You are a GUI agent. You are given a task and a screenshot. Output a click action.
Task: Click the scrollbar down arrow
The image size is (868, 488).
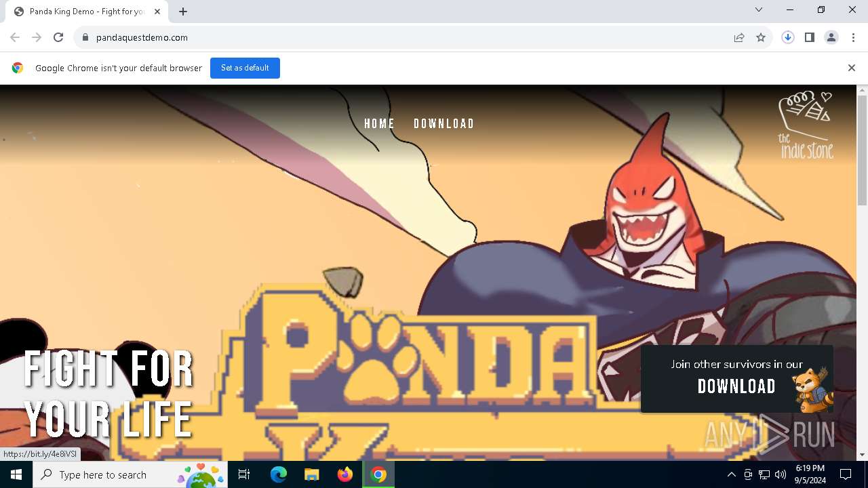(x=862, y=455)
